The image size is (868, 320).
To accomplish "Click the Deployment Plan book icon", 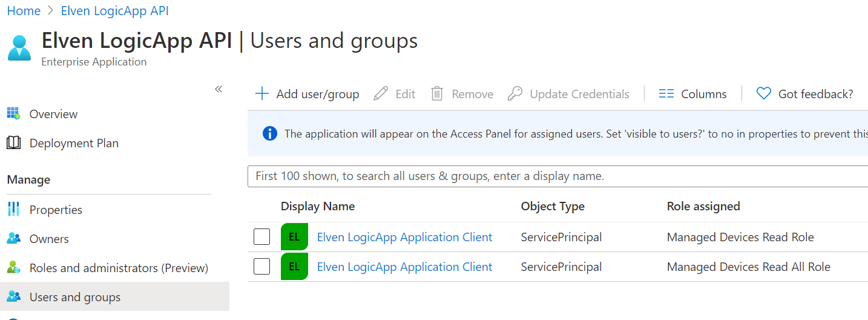I will point(13,143).
